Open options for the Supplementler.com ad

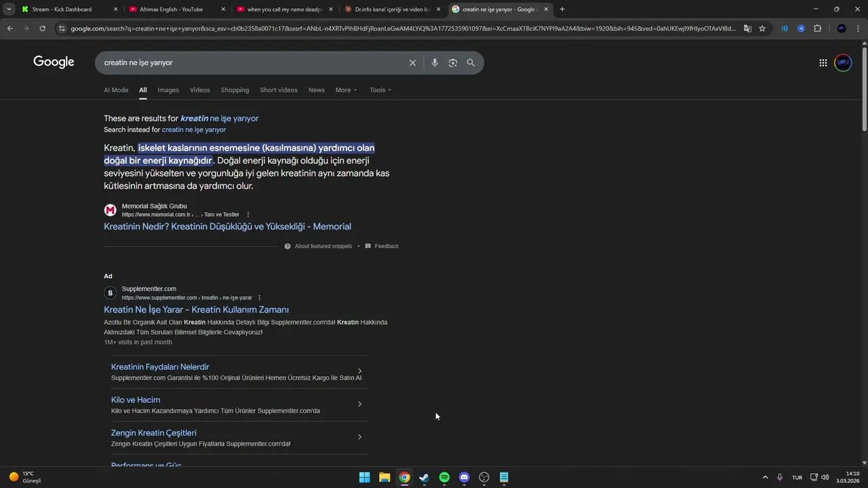coord(259,298)
